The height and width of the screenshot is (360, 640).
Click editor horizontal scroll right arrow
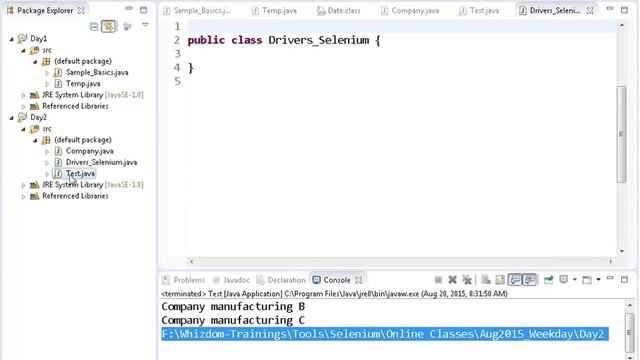[x=611, y=261]
